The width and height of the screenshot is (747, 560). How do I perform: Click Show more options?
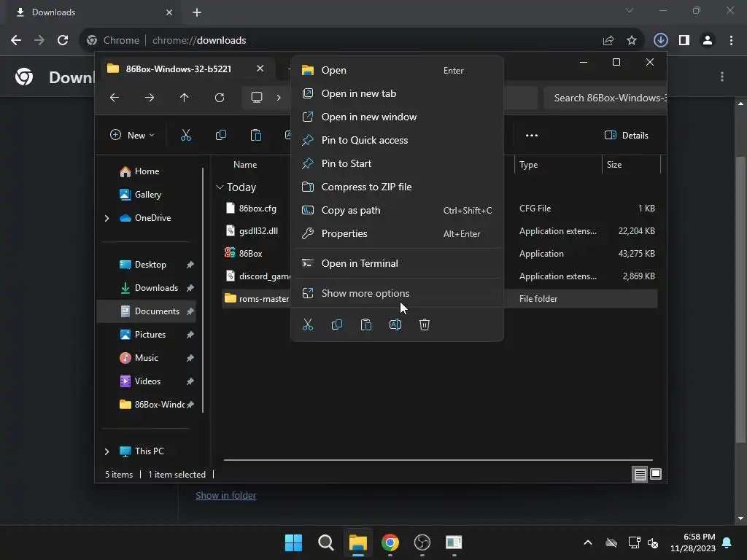(x=397, y=293)
